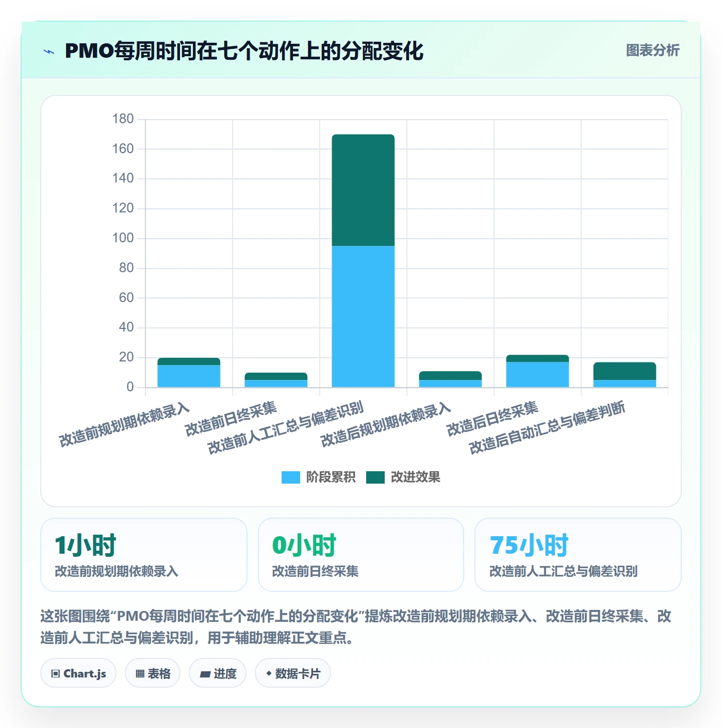722x728 pixels.
Task: Click the 75小时 value text
Action: 529,545
